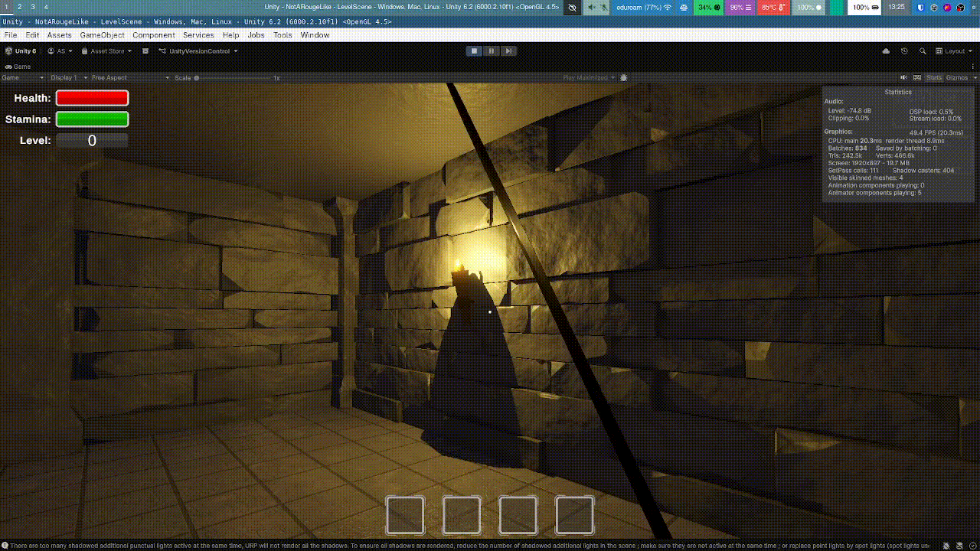Enter Play mode with the Play button
Viewport: 980px width, 551px height.
(473, 51)
